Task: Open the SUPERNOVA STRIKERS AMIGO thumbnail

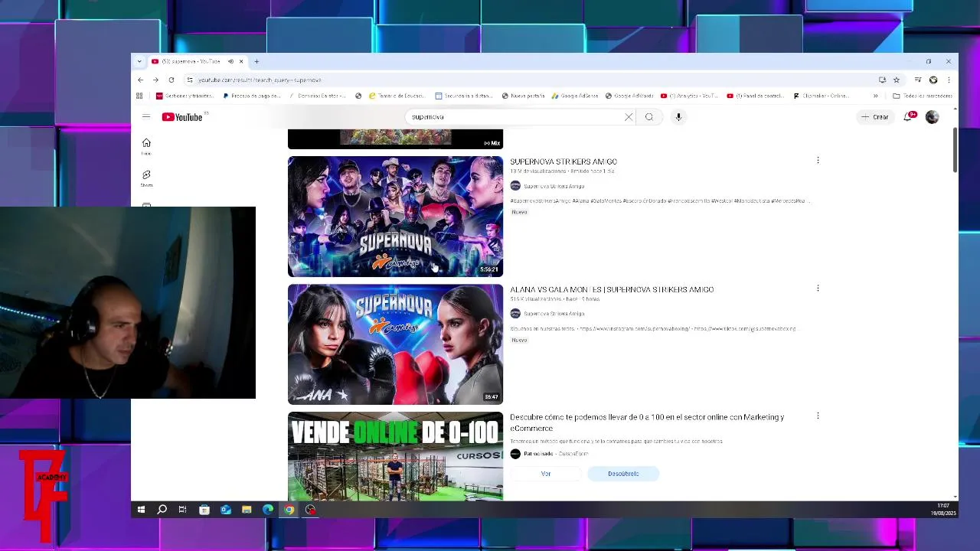Action: [395, 217]
